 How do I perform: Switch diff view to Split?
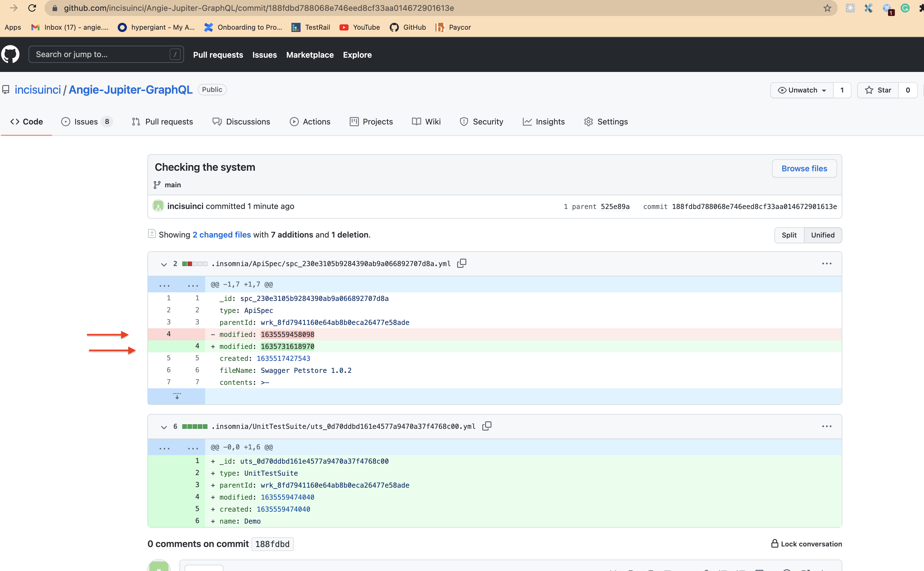(789, 235)
